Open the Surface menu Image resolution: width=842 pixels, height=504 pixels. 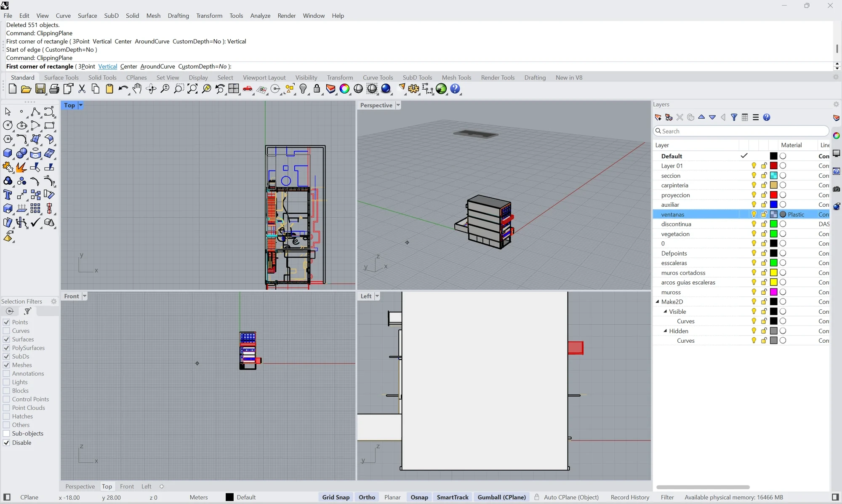[87, 16]
